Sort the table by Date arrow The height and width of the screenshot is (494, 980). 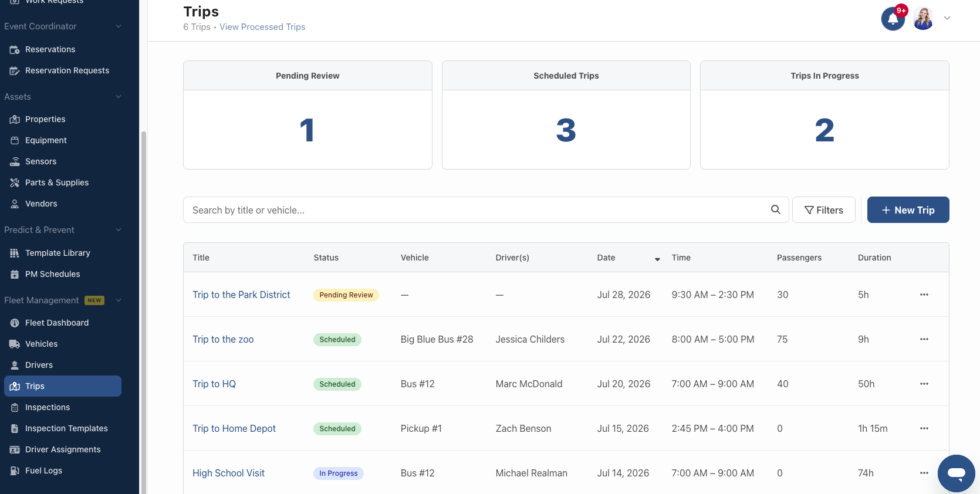tap(657, 259)
